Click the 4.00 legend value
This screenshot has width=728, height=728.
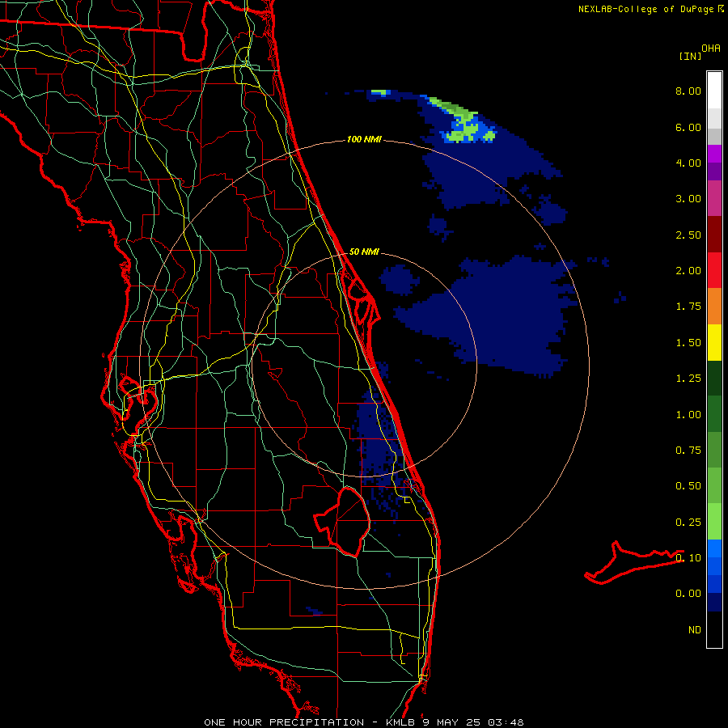[x=688, y=163]
